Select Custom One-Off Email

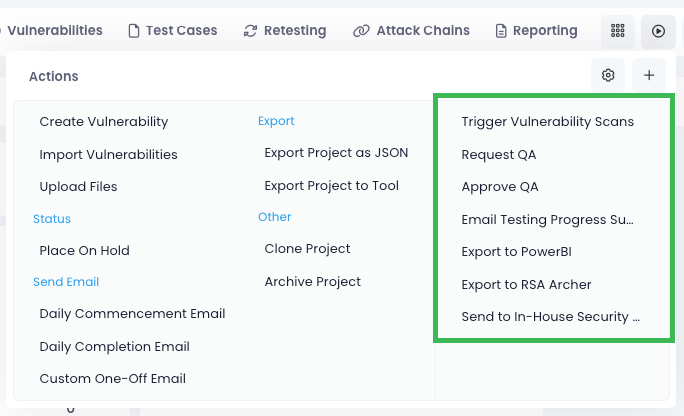[112, 379]
